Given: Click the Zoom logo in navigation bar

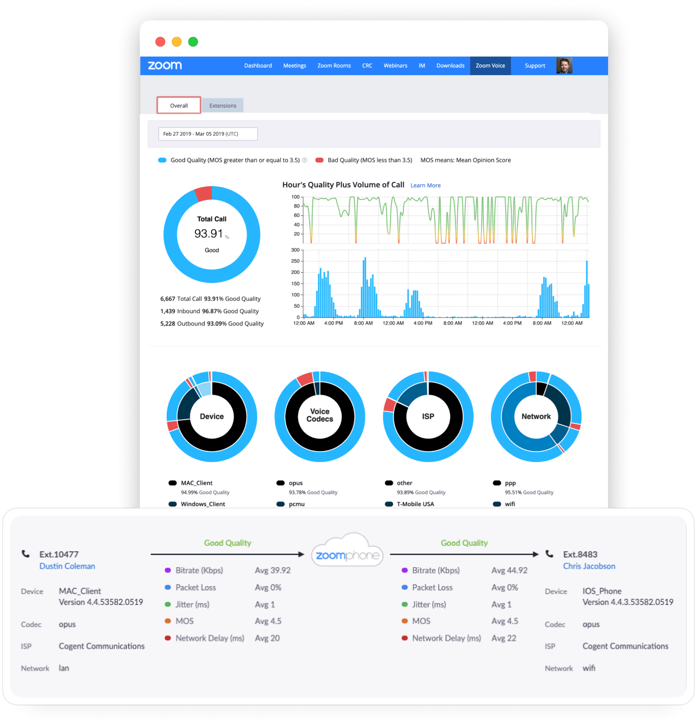Looking at the screenshot, I should click(165, 65).
